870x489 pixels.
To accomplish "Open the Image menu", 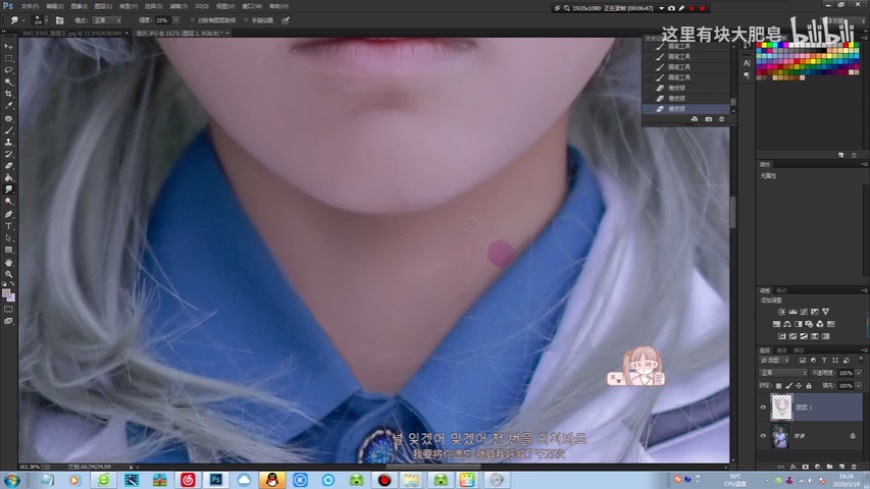I will 79,7.
